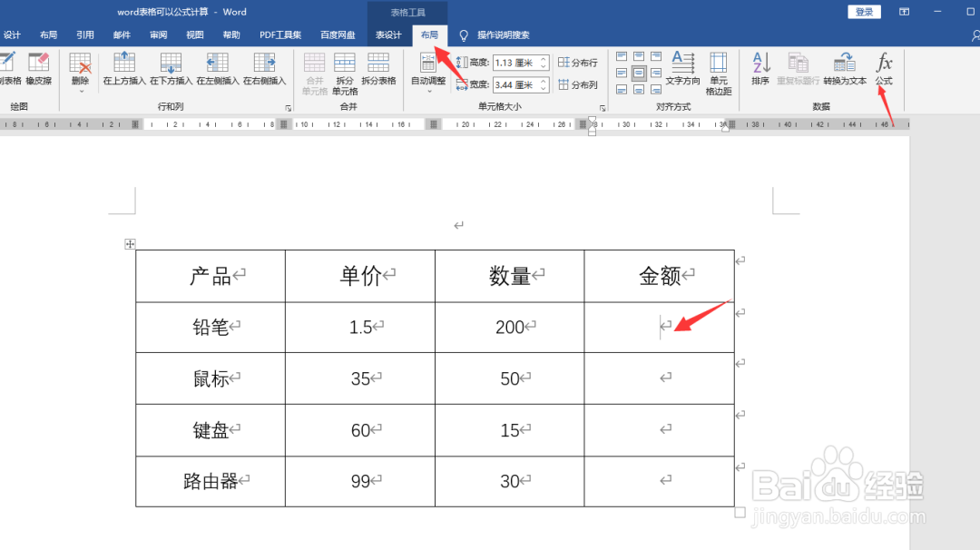Click the 金额 header cell
980x550 pixels.
click(660, 276)
